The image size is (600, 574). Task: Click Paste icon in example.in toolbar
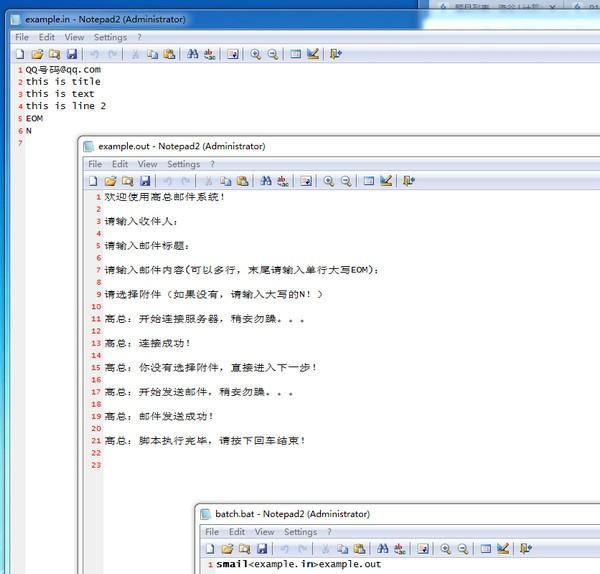click(169, 54)
